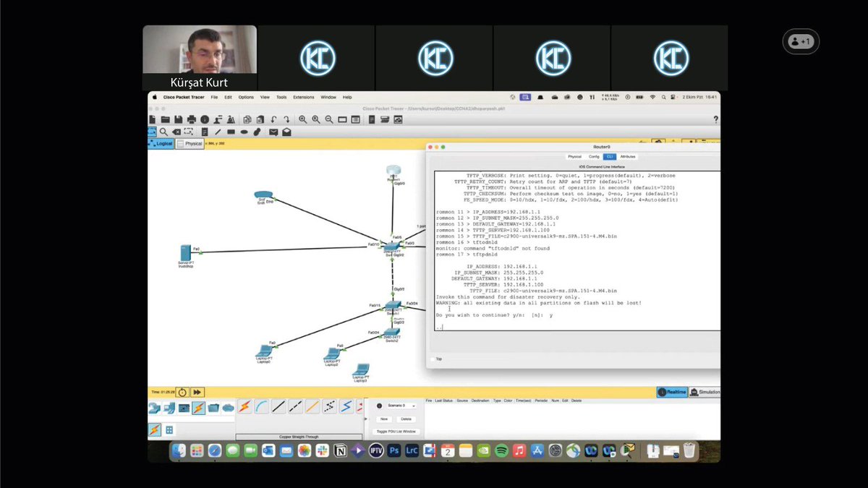Open Photoshop from the Dock
This screenshot has width=868, height=488.
(394, 450)
